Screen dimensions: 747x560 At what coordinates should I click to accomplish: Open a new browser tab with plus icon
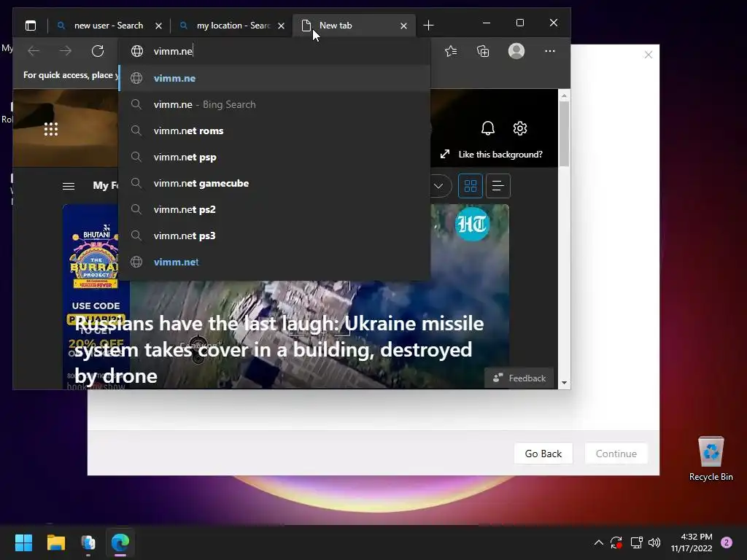click(428, 26)
